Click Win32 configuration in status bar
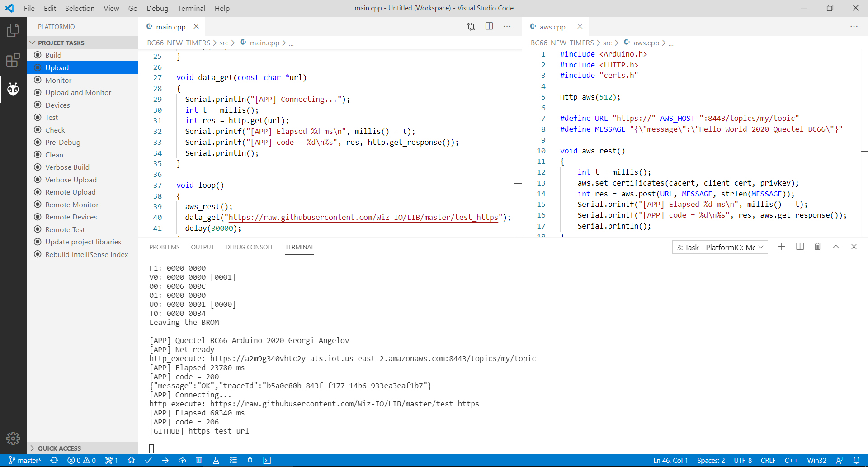 [x=816, y=460]
